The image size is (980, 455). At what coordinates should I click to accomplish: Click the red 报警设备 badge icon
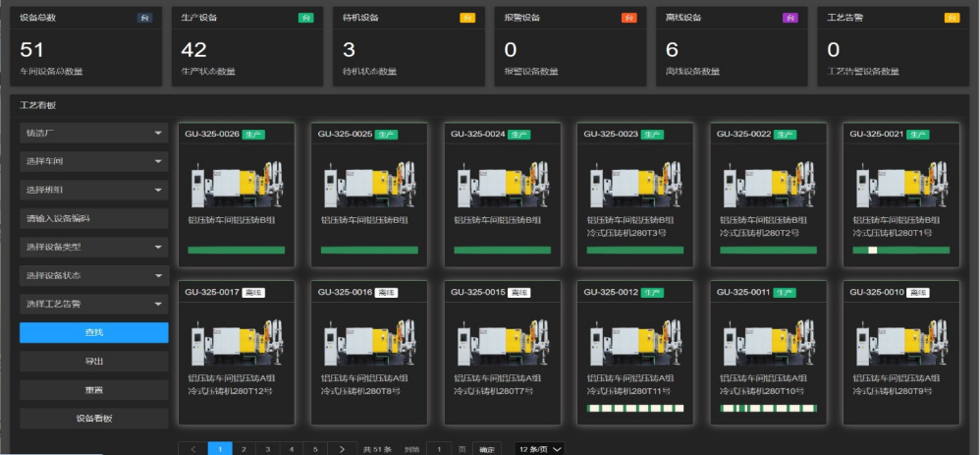[628, 18]
